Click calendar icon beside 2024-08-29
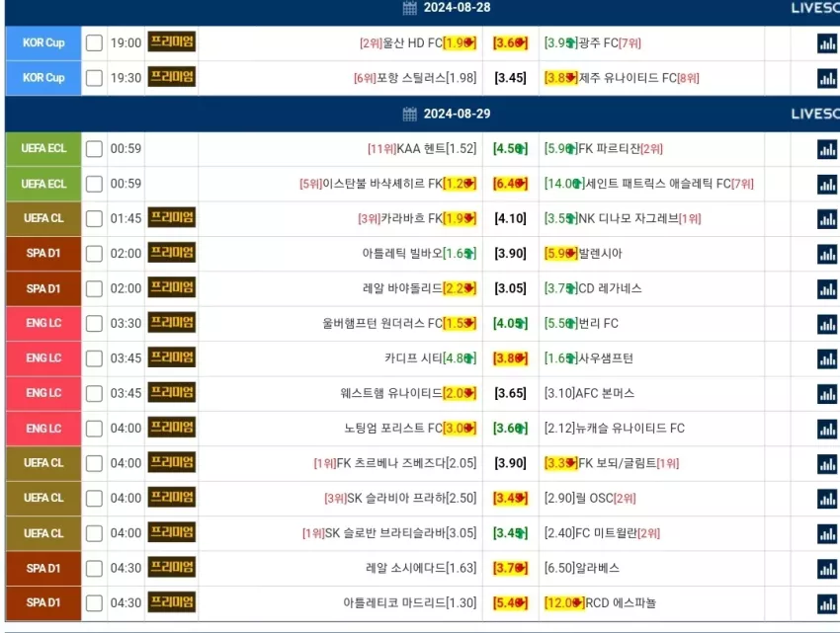Image resolution: width=840 pixels, height=633 pixels. coord(410,114)
